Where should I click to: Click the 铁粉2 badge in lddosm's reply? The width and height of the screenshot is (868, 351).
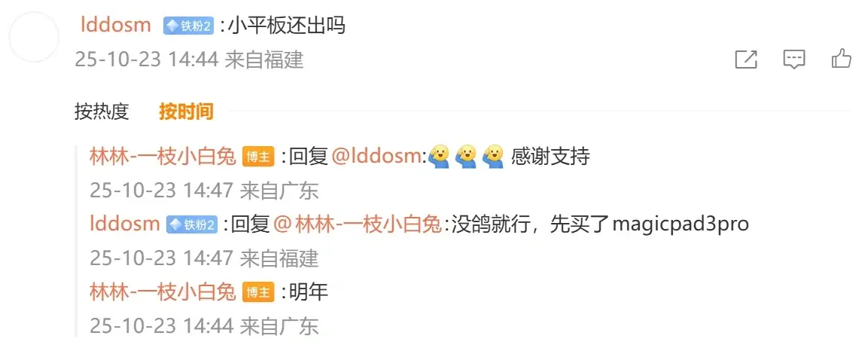[191, 224]
